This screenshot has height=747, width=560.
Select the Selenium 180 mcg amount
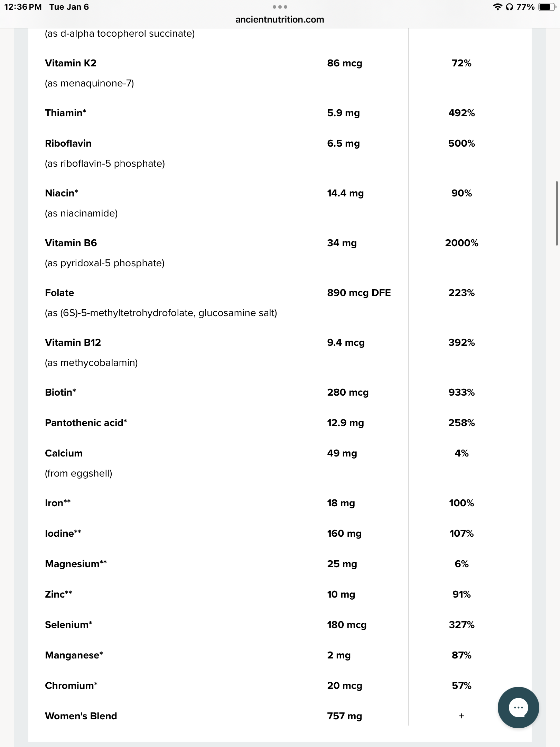[347, 625]
